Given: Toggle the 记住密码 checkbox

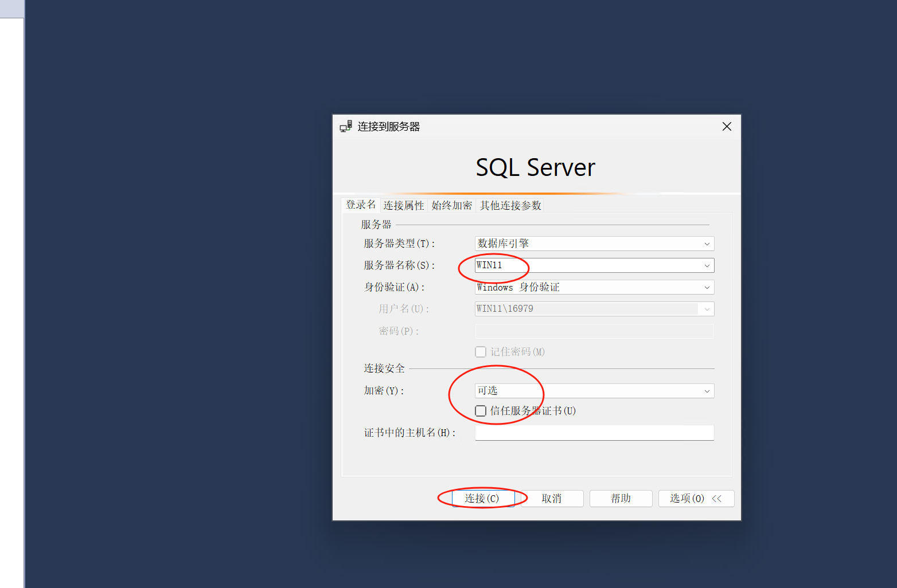Looking at the screenshot, I should click(481, 351).
